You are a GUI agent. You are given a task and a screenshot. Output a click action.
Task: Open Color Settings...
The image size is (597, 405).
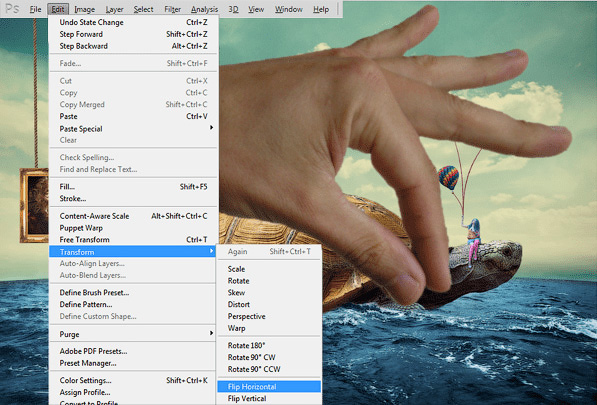coord(133,380)
